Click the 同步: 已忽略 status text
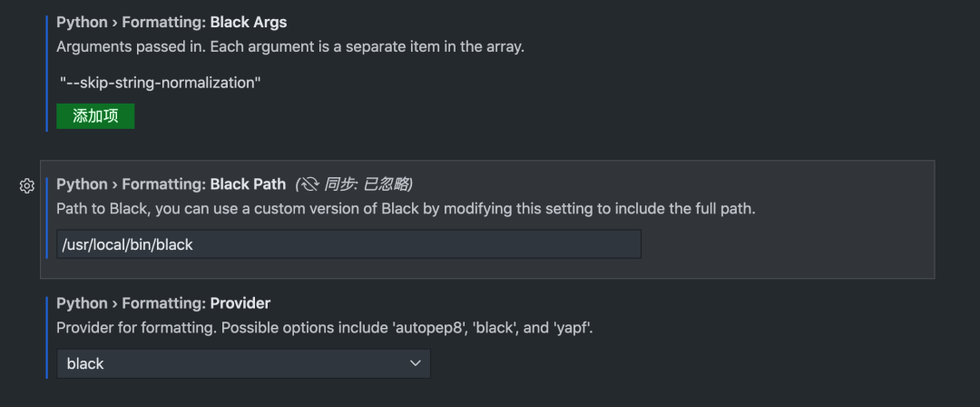Image resolution: width=980 pixels, height=407 pixels. pyautogui.click(x=368, y=184)
